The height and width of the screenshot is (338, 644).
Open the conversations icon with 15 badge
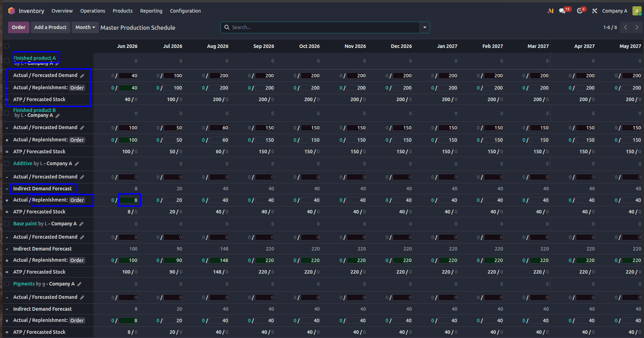tap(562, 11)
